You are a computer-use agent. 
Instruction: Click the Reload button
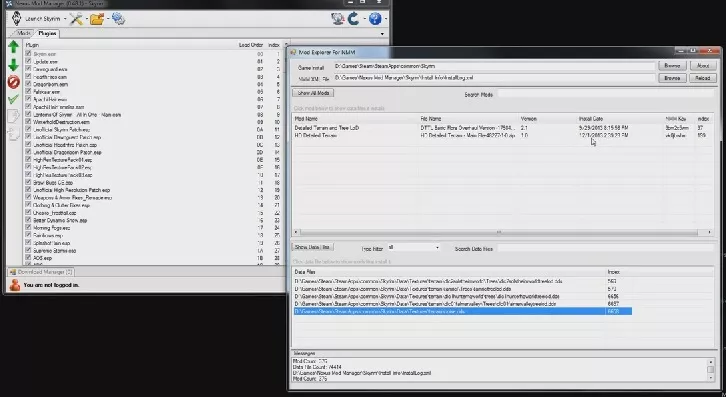pos(703,78)
